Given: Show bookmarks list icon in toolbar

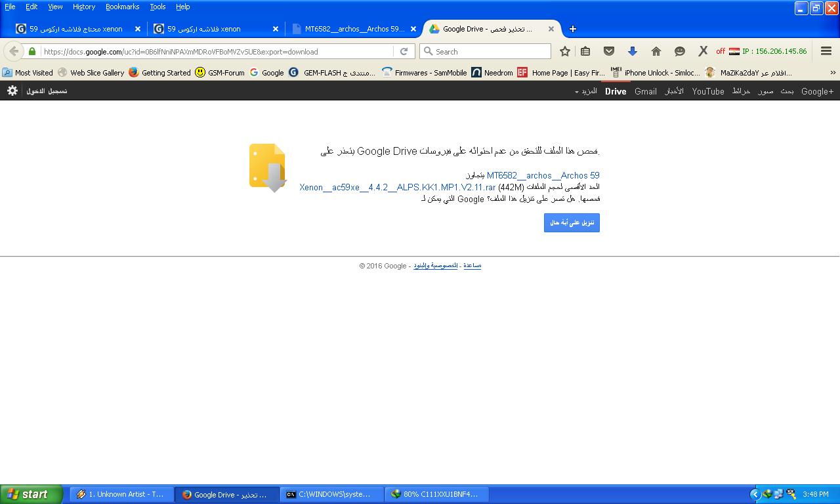Looking at the screenshot, I should 585,51.
